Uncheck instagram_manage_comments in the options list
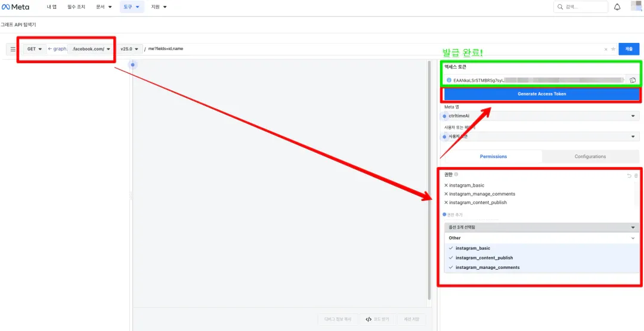This screenshot has height=331, width=644. pyautogui.click(x=541, y=267)
